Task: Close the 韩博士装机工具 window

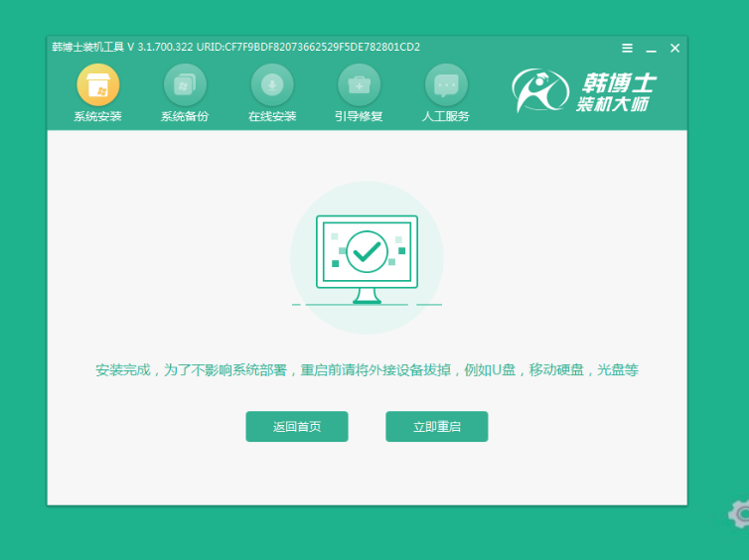Action: pyautogui.click(x=674, y=49)
